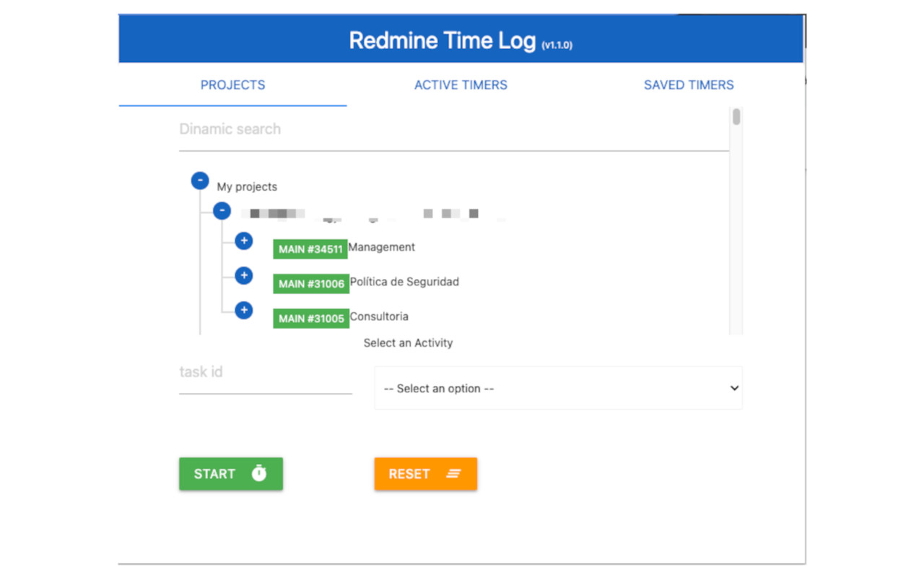Click the reset lines icon on RESET button
The image size is (924, 578).
[x=453, y=474]
